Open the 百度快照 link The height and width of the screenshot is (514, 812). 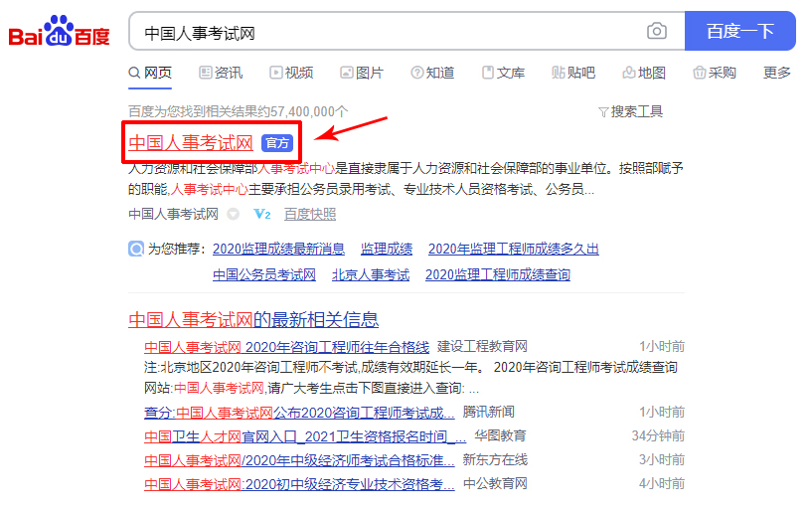point(310,214)
